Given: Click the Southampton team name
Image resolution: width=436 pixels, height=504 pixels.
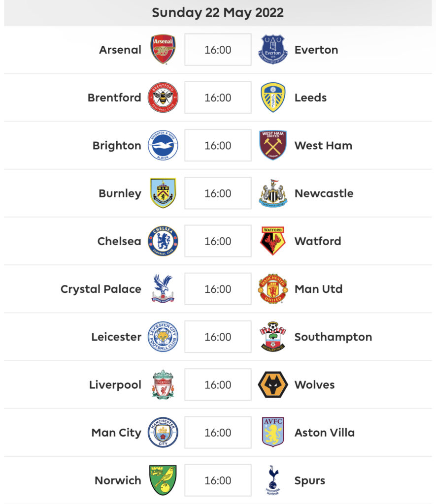Looking at the screenshot, I should pyautogui.click(x=334, y=337).
